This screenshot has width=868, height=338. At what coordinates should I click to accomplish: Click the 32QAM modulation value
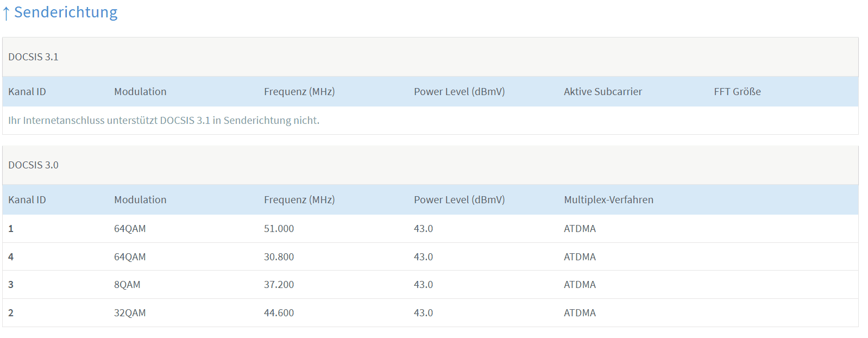(130, 313)
